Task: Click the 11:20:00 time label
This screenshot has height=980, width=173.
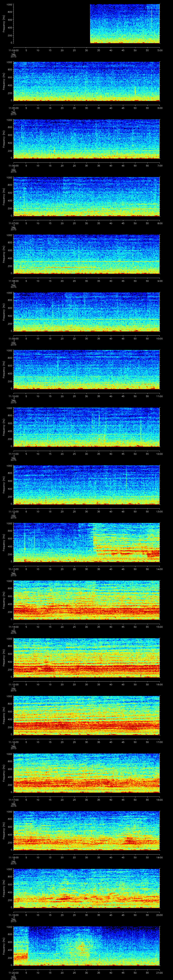Action: (x=13, y=973)
